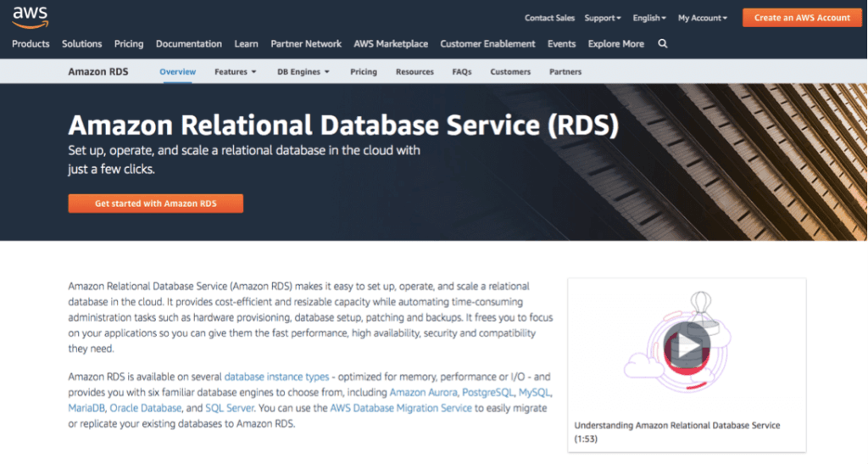Screen dimensions: 868x464
Task: Click Get started with Amazon RDS
Action: pyautogui.click(x=156, y=204)
